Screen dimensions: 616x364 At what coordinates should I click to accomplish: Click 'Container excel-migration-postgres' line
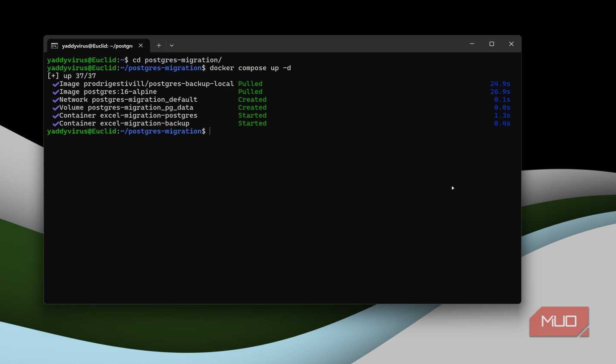(129, 116)
